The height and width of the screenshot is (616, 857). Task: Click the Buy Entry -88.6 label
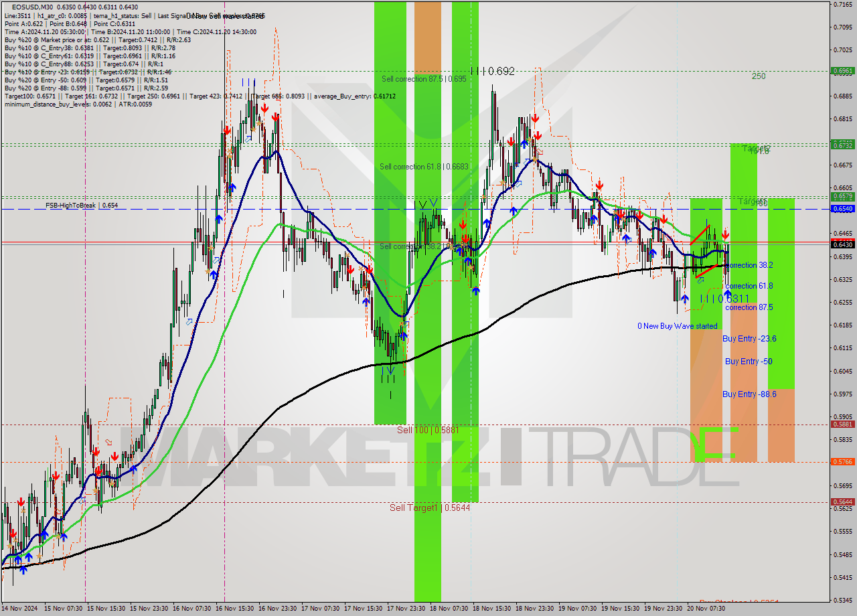(749, 394)
